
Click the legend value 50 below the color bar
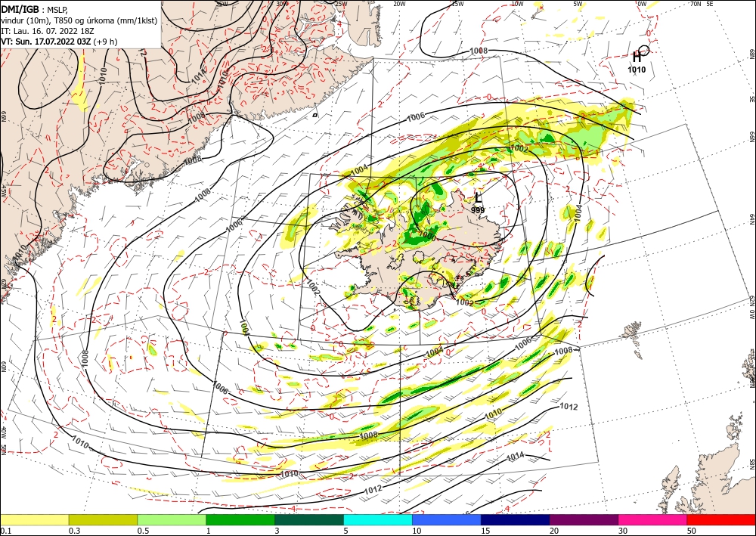pos(692,531)
